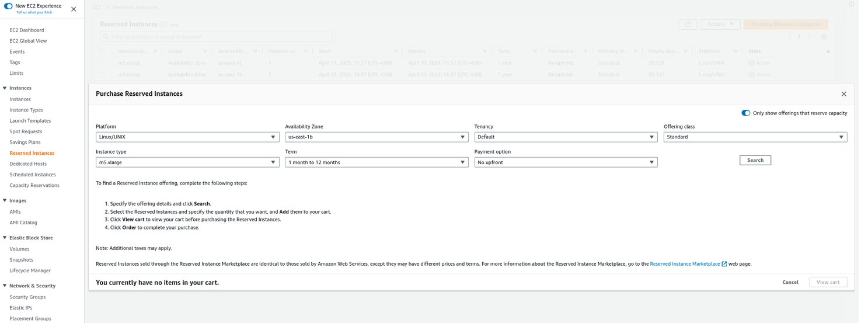Open Snapshots page
Screen dimensions: 868x323
(x=22, y=260)
